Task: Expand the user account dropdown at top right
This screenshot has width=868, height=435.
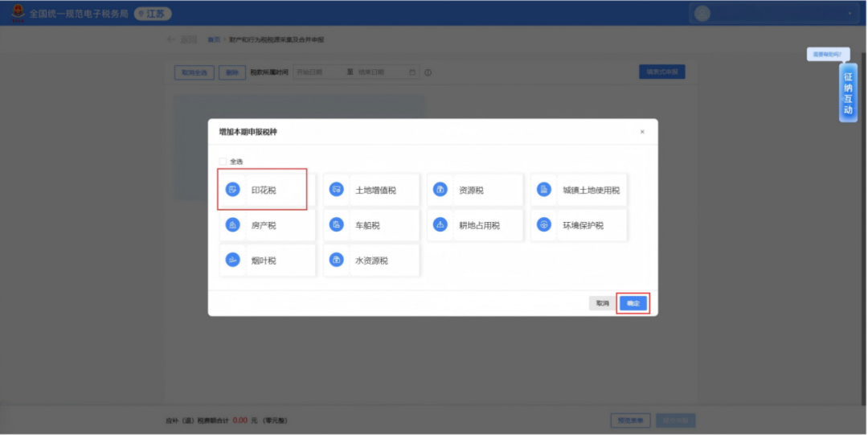Action: [850, 14]
